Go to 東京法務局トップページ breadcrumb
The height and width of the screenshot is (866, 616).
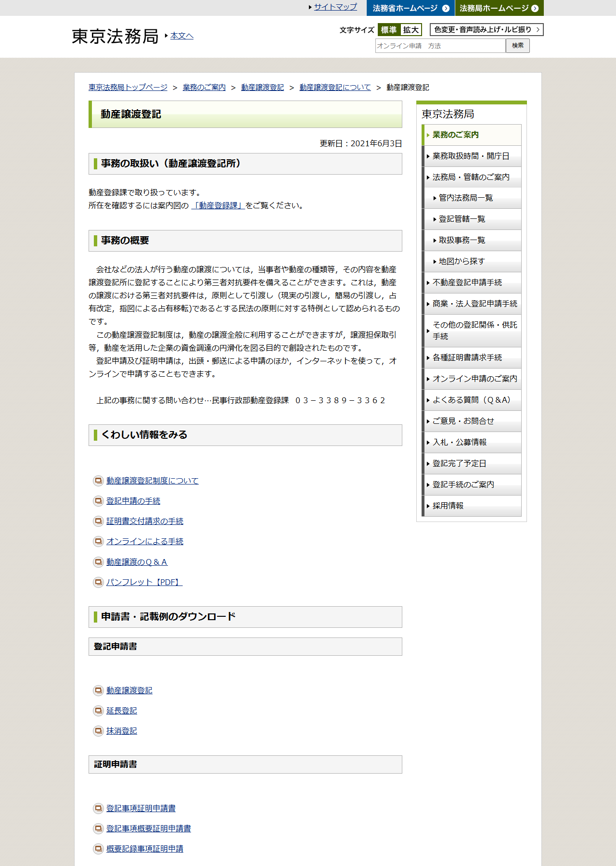[128, 87]
